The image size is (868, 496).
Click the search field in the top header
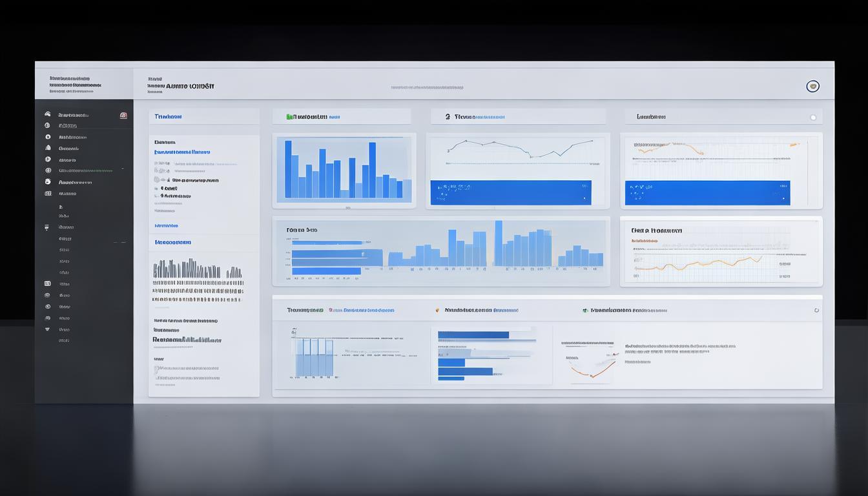[427, 87]
